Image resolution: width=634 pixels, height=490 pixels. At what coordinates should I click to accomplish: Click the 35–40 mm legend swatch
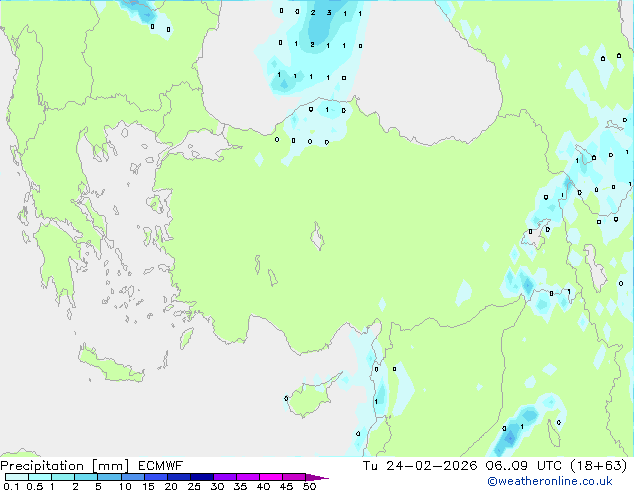tap(247, 477)
